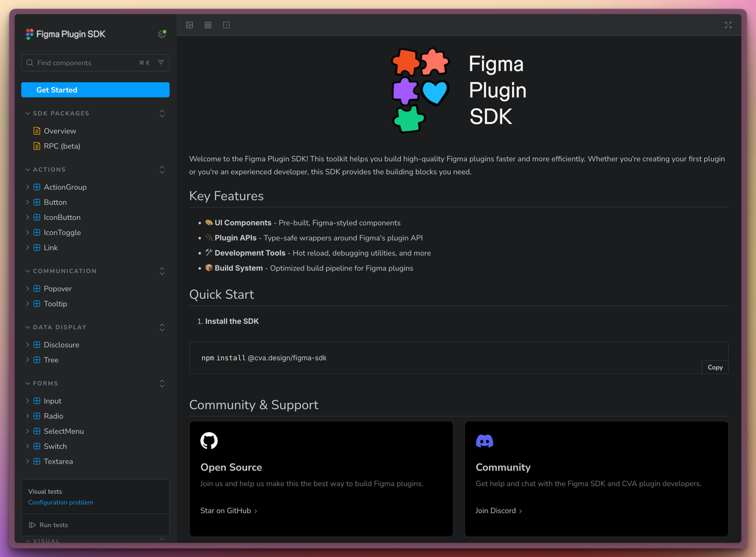Expand the Disclosure tree chevron
Viewport: 756px width, 557px height.
tap(28, 345)
